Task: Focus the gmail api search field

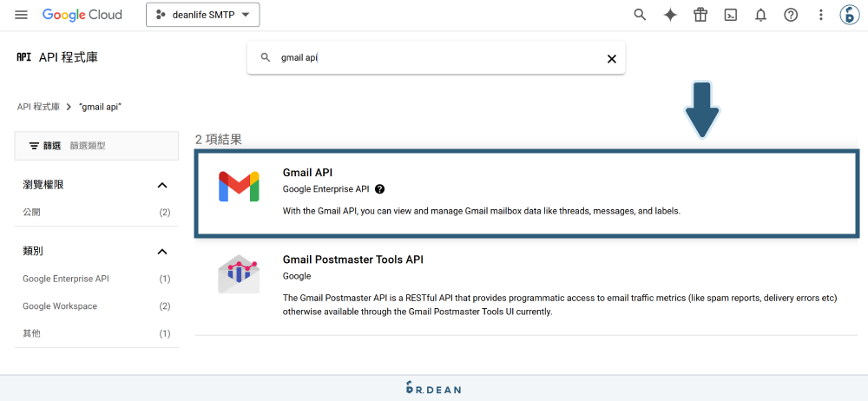Action: [x=437, y=57]
